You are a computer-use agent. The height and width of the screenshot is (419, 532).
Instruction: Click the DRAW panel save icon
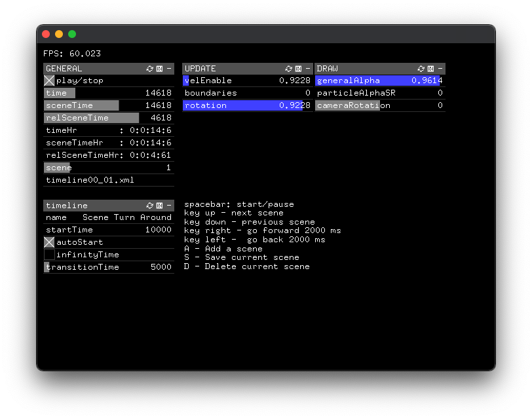[x=430, y=69]
